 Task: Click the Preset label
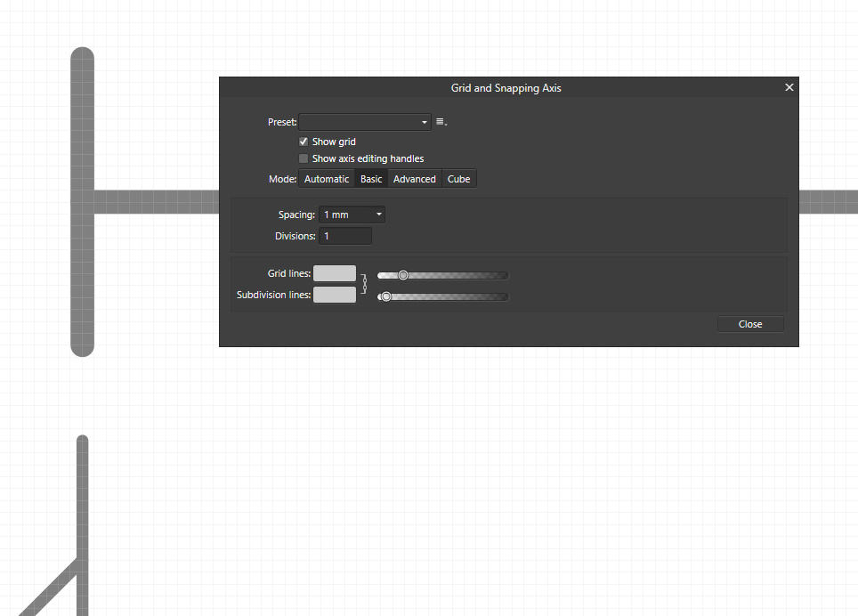coord(282,122)
